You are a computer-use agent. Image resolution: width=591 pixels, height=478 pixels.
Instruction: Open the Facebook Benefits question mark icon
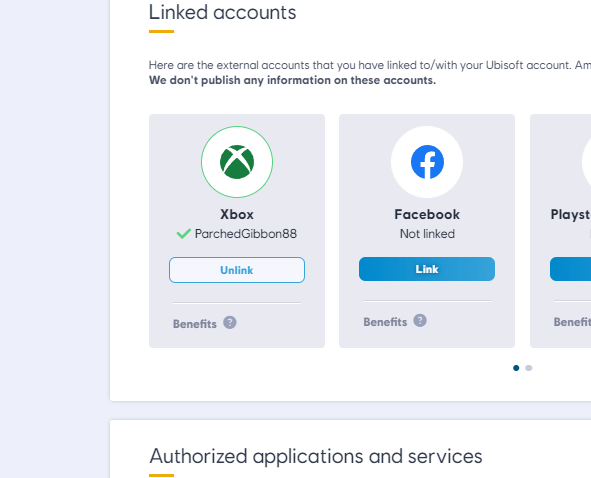[420, 321]
